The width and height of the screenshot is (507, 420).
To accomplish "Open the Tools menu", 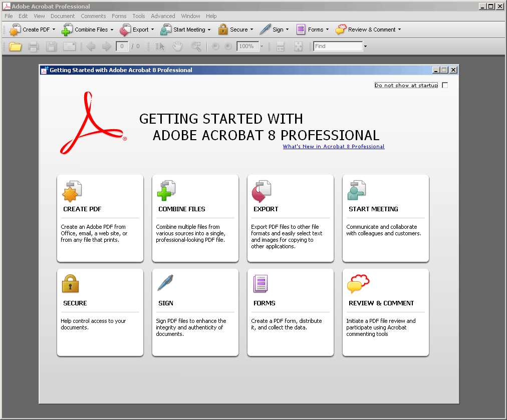I will point(138,16).
